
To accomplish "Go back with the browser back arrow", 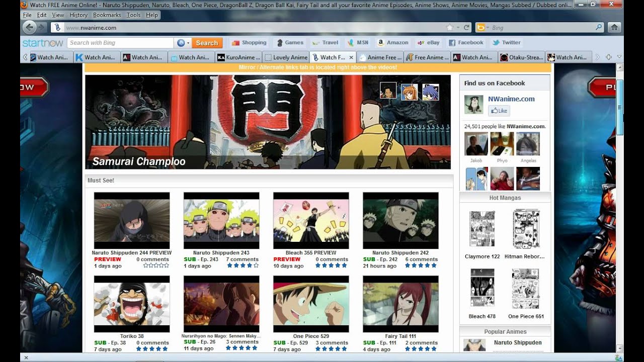I will pos(29,27).
